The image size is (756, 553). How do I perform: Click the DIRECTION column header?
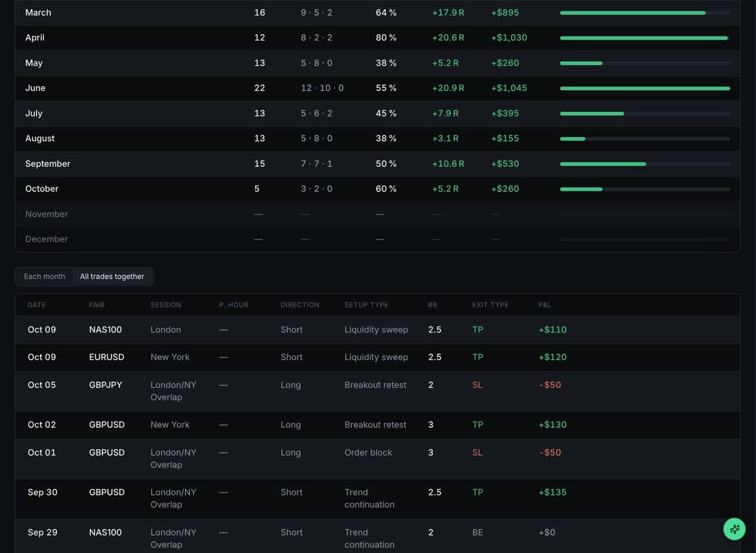[300, 305]
